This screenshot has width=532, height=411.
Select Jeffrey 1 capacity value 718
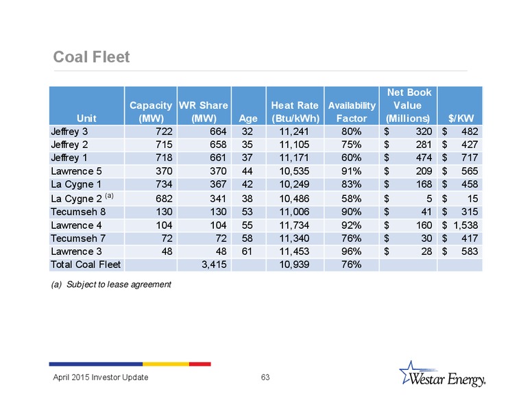point(164,158)
